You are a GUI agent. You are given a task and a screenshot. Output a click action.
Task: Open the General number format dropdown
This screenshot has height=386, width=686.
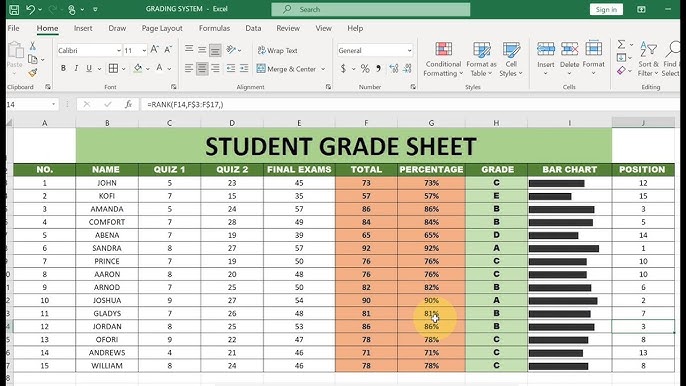pyautogui.click(x=410, y=51)
